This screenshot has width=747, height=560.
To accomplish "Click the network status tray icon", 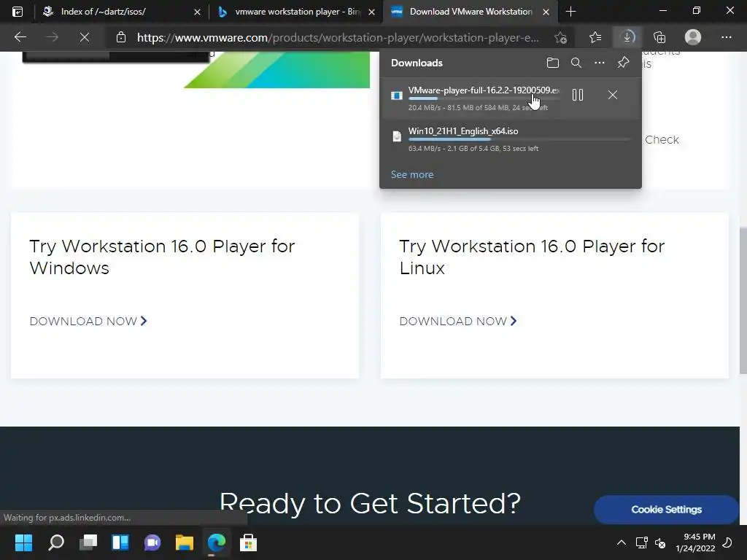I will tap(642, 542).
